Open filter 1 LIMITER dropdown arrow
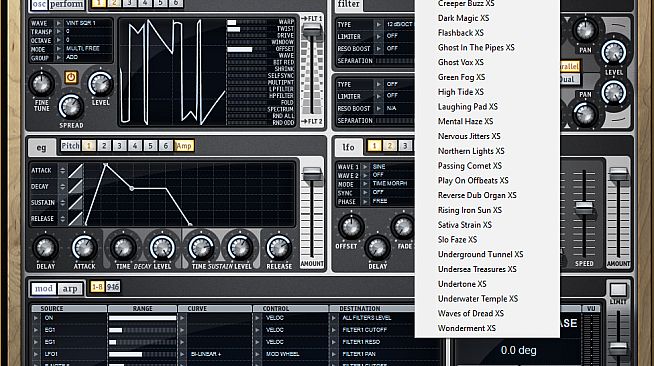Viewport: 654px width, 366px height. point(379,37)
